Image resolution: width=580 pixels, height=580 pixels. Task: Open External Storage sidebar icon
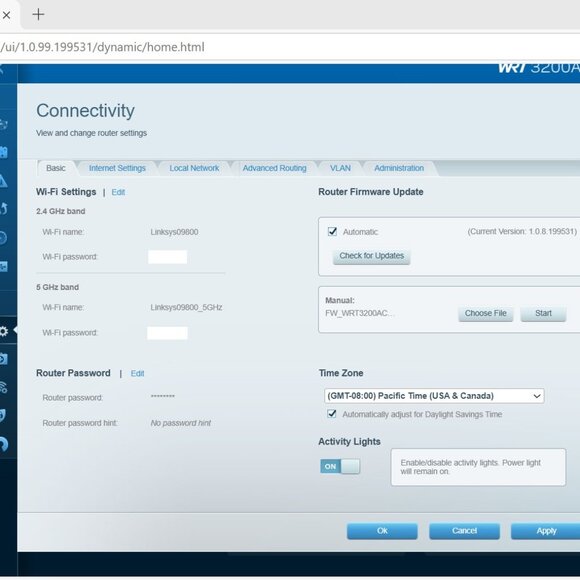4,266
